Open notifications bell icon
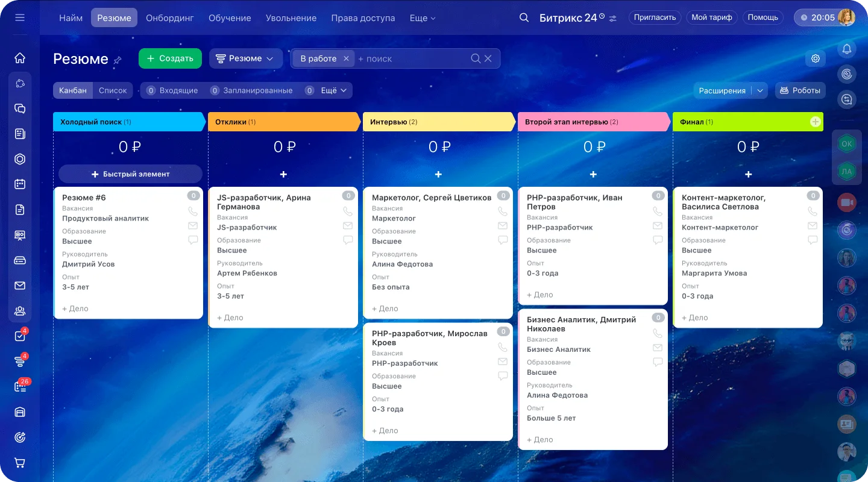The height and width of the screenshot is (482, 868). (x=847, y=49)
